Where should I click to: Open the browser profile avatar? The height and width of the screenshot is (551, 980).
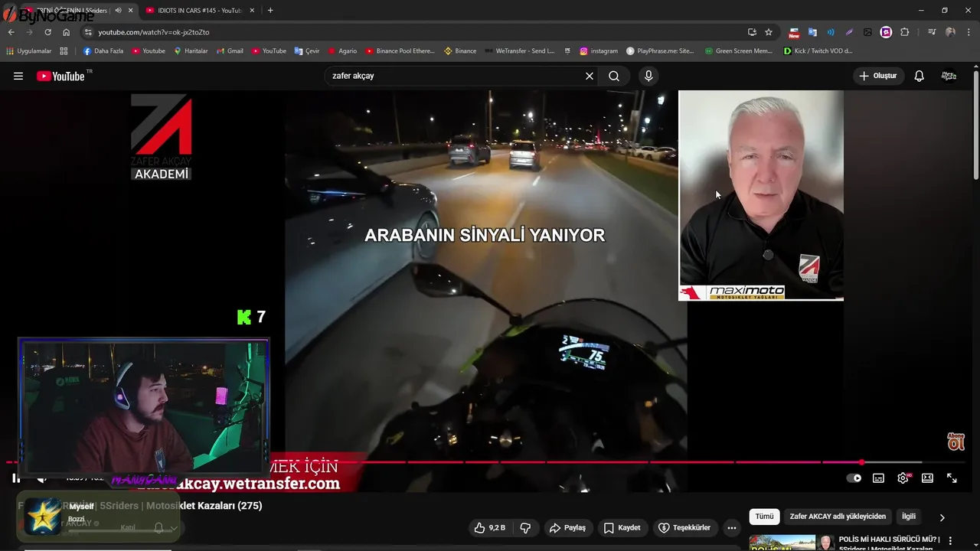click(x=950, y=32)
